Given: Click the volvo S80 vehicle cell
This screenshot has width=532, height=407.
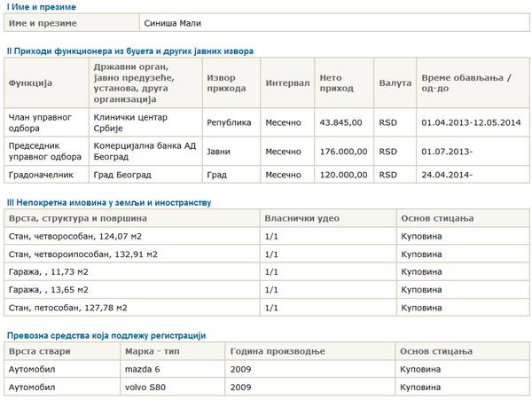Looking at the screenshot, I should tap(172, 387).
